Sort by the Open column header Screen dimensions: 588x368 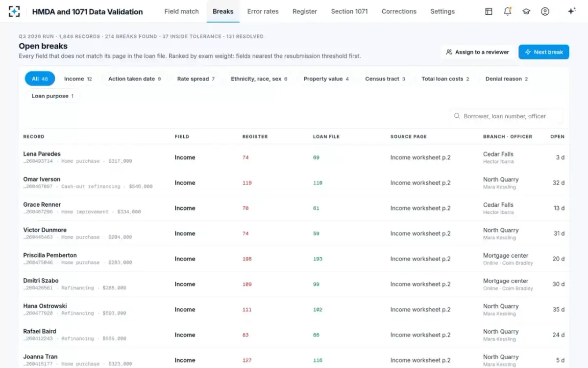(x=557, y=136)
